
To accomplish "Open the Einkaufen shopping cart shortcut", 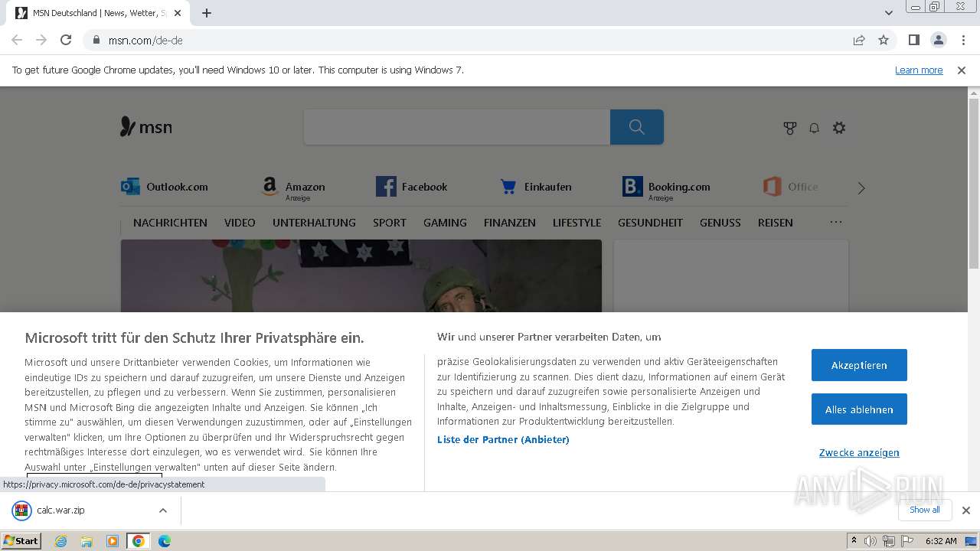I will point(536,187).
